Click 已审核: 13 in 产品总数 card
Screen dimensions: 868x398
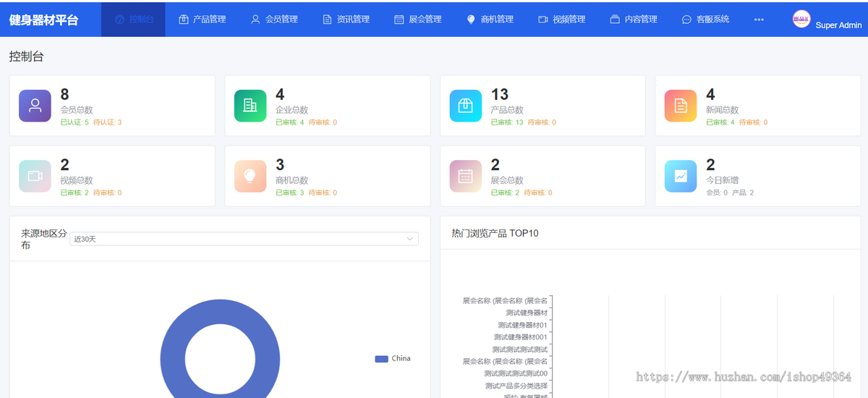pyautogui.click(x=507, y=122)
